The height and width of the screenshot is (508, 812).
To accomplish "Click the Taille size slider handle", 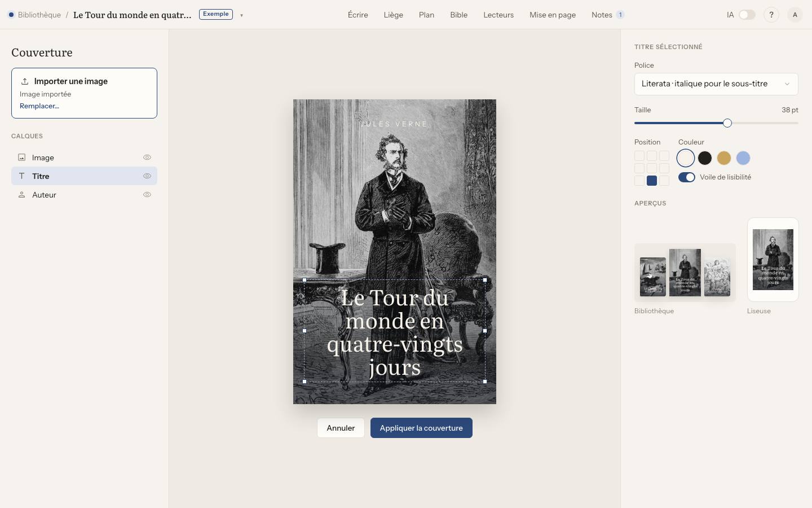I will pyautogui.click(x=727, y=123).
